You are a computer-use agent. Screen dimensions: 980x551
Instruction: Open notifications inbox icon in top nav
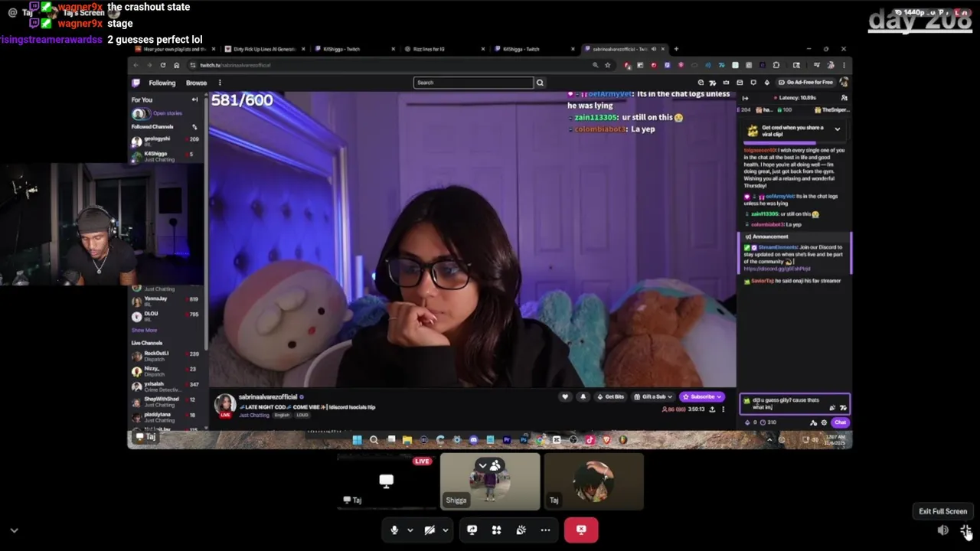[740, 83]
